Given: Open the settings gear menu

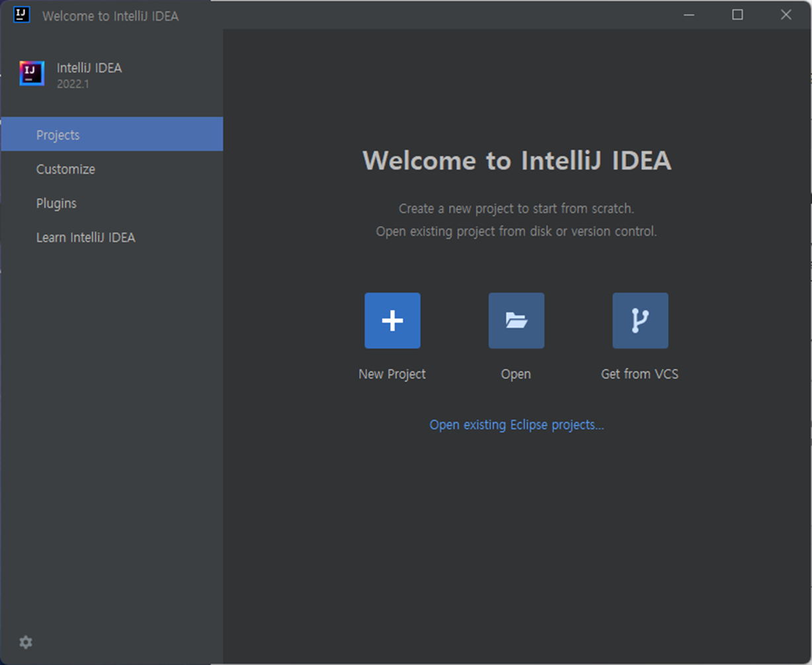Looking at the screenshot, I should click(x=26, y=642).
